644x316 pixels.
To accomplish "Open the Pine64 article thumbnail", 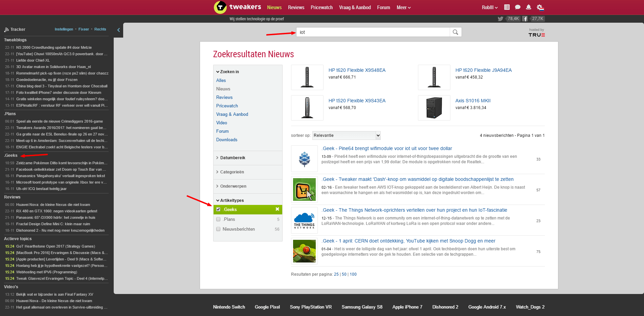I will pyautogui.click(x=305, y=159).
